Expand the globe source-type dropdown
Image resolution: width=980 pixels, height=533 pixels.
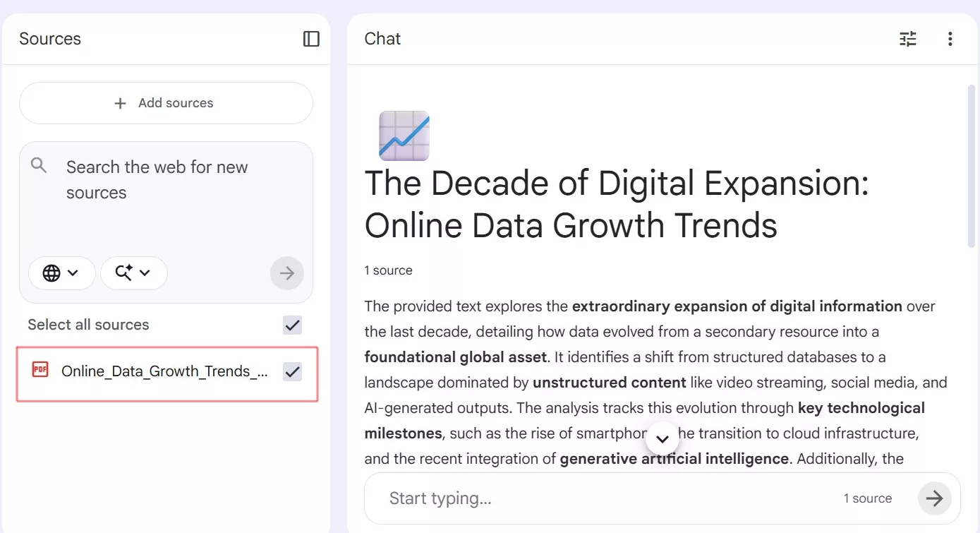point(73,273)
